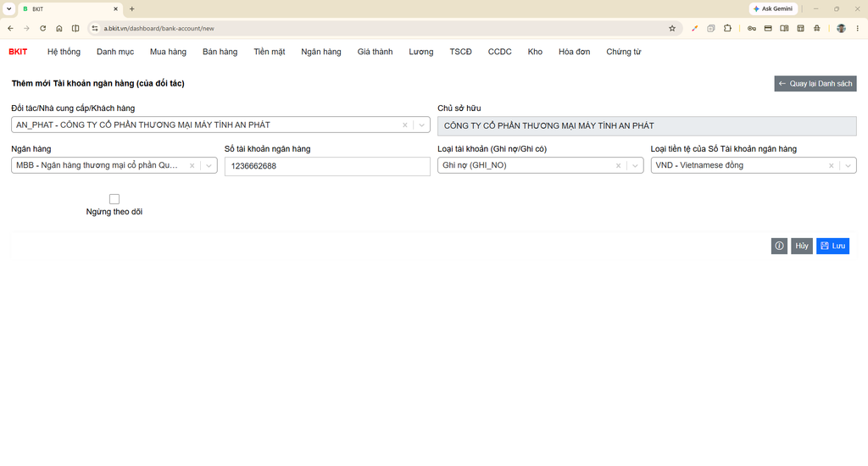
Task: Click the Số tài khoản ngân hàng input field
Action: point(327,166)
